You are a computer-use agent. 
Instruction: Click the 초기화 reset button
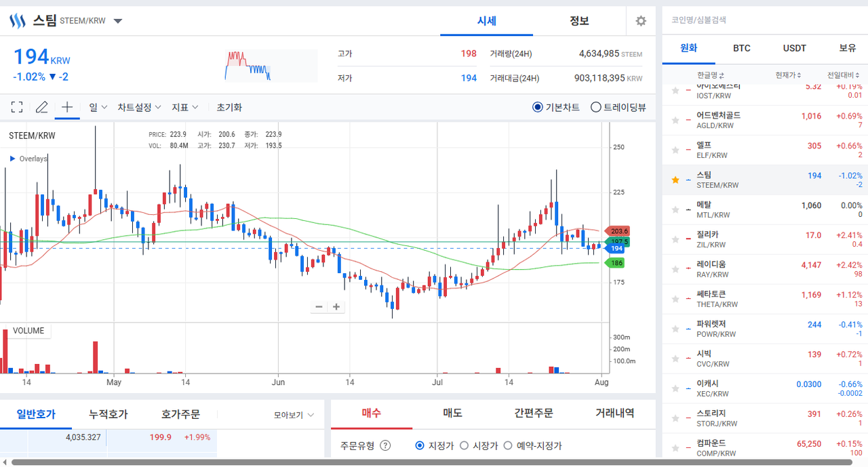229,107
